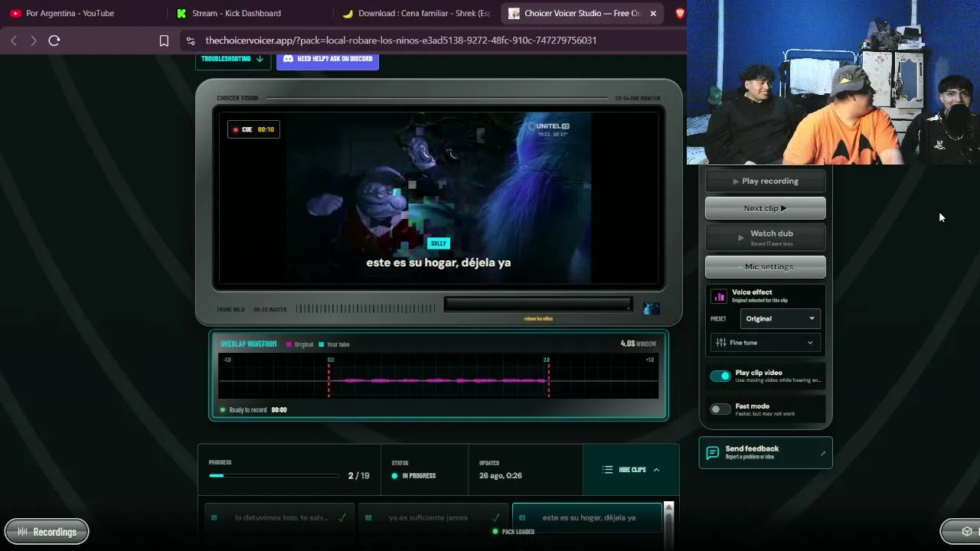This screenshot has width=980, height=551.
Task: Click the 'Your take' legend label
Action: (338, 344)
